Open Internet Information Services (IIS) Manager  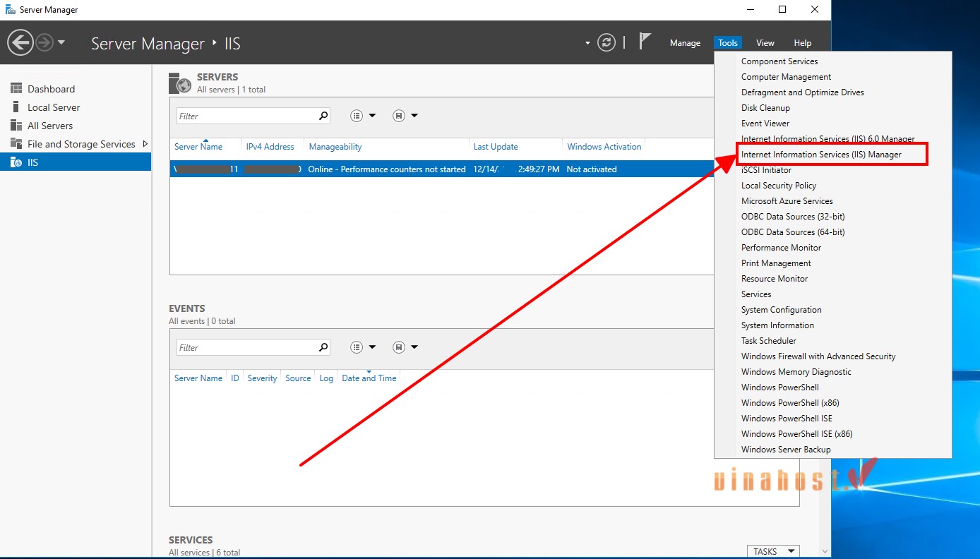coord(821,155)
